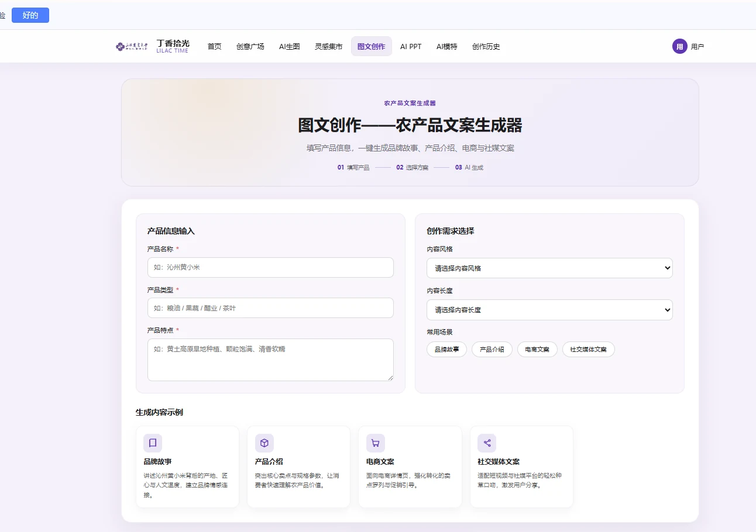Viewport: 756px width, 532px height.
Task: Open the 内容长度 dropdown
Action: pyautogui.click(x=549, y=310)
